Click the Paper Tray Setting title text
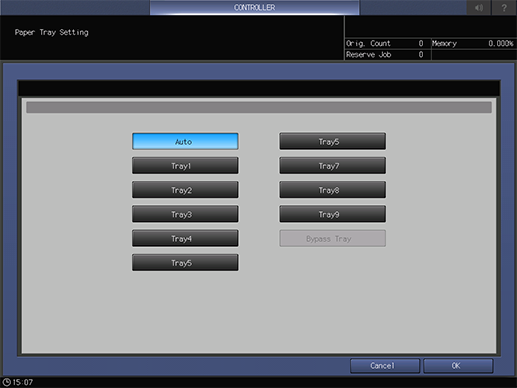Viewport: 517px width, 388px height. (x=52, y=32)
